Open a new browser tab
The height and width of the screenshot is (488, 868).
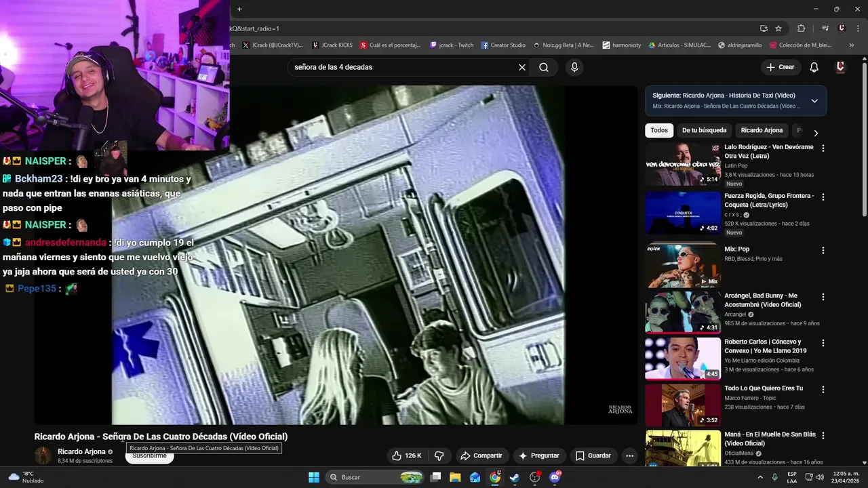[x=239, y=9]
